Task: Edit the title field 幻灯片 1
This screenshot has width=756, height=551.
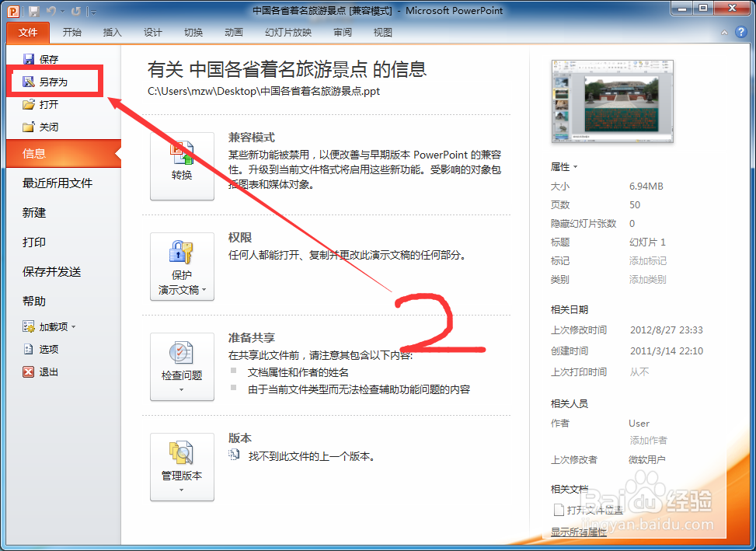Action: 647,242
